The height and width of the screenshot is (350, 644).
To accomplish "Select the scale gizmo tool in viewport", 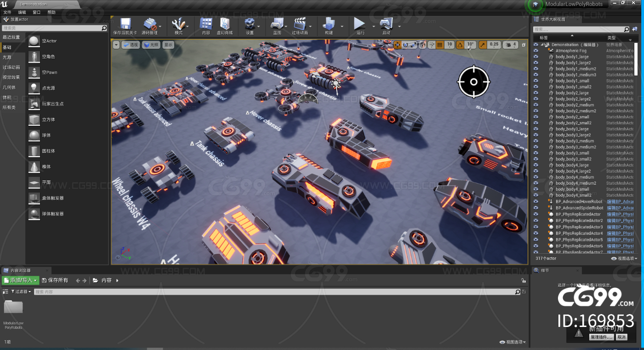I will point(413,45).
